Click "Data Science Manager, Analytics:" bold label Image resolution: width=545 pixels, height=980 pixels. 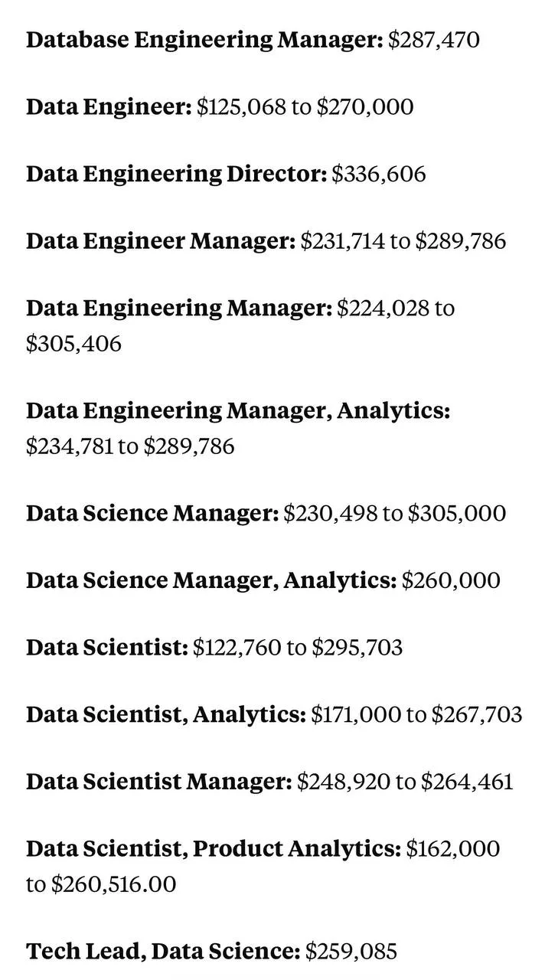pos(211,580)
